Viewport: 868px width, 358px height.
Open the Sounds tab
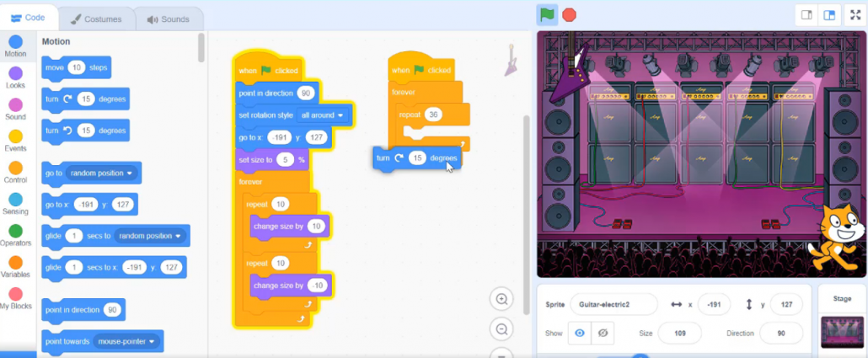coord(169,19)
